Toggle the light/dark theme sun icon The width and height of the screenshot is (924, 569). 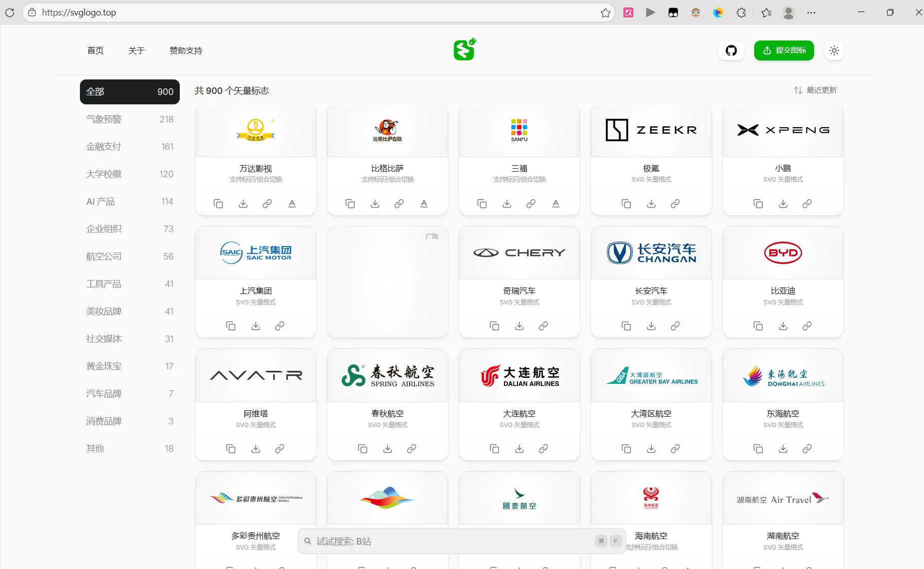click(834, 50)
